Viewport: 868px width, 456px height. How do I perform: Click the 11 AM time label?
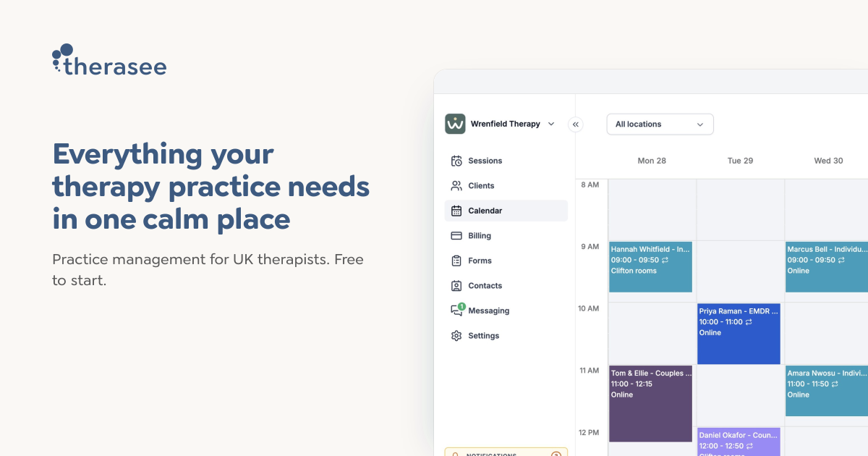(589, 371)
